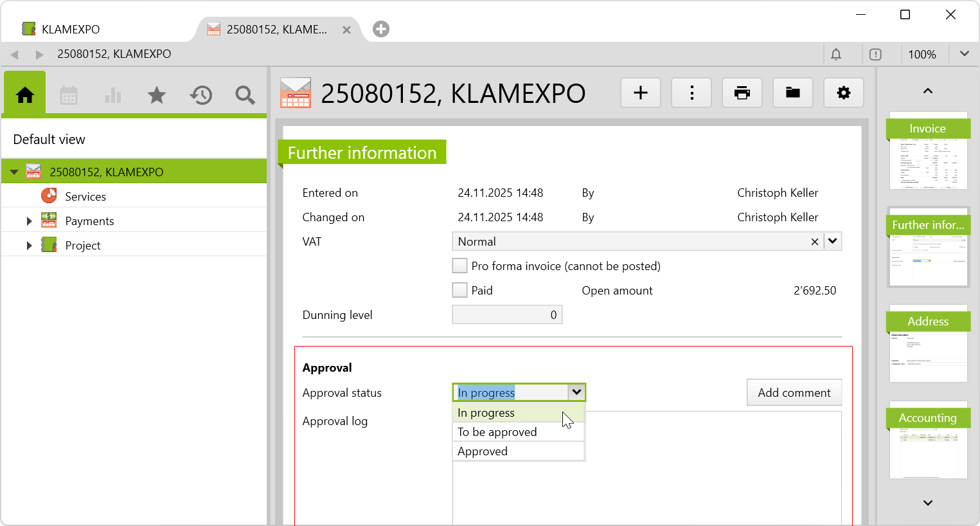Expand the Project tree node
The width and height of the screenshot is (980, 526).
[29, 246]
